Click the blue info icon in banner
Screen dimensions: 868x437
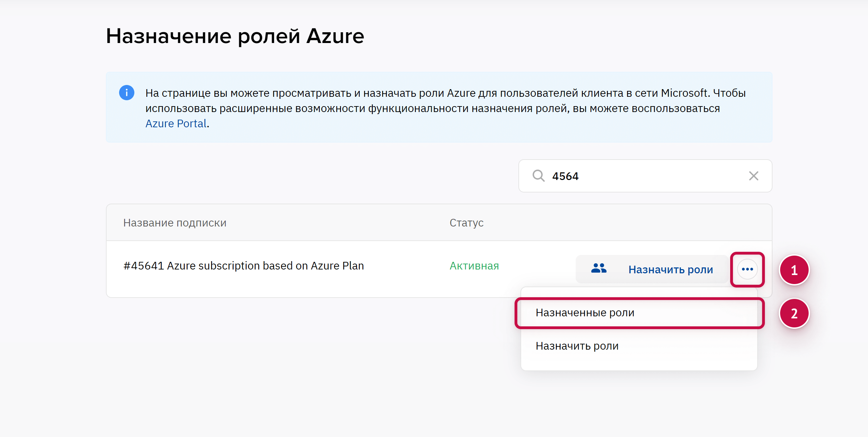[x=127, y=93]
